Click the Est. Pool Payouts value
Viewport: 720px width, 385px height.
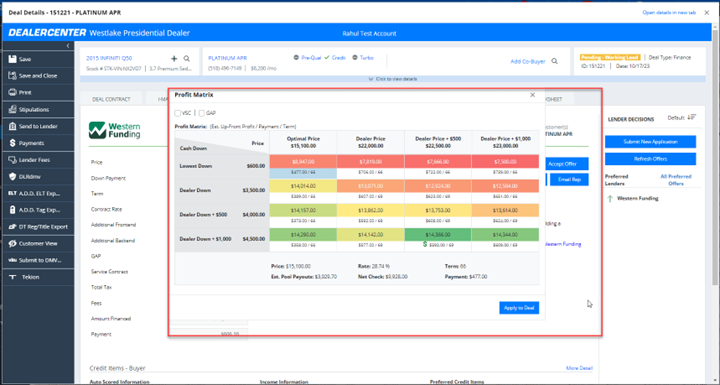point(326,277)
